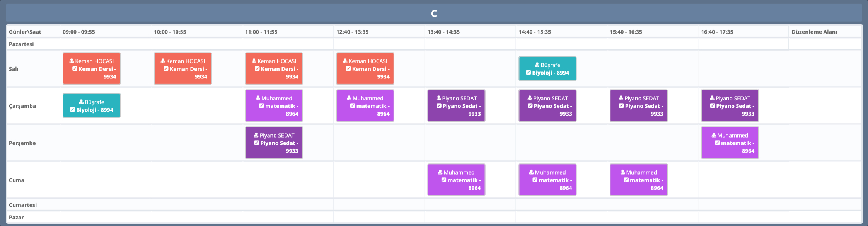The height and width of the screenshot is (226, 868).
Task: Select Wednesday 12:40 matematik lesson card
Action: 365,106
